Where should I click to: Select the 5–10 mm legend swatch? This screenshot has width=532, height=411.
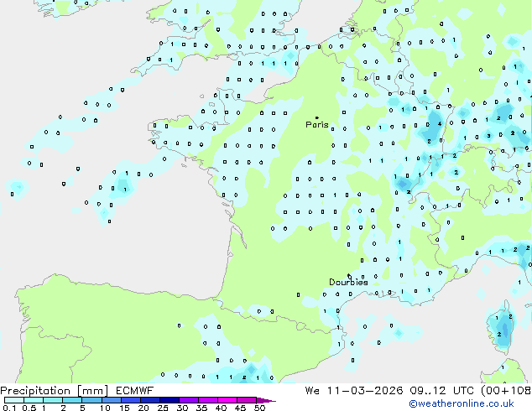click(91, 400)
